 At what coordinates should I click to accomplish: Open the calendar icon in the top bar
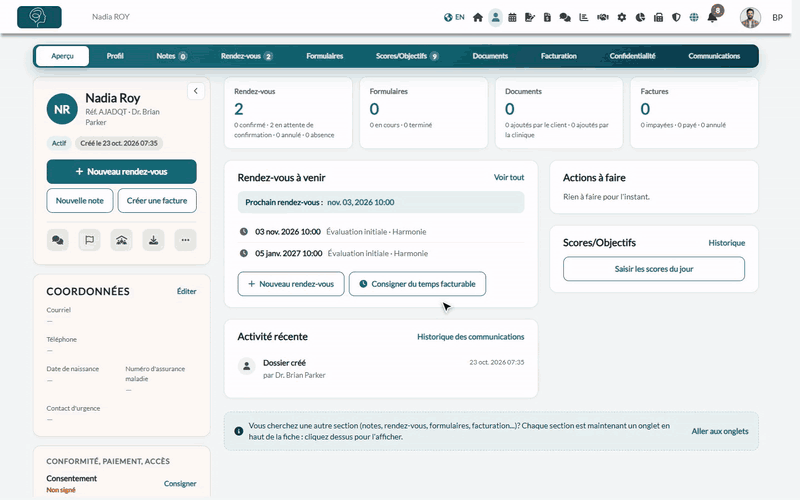tap(512, 17)
